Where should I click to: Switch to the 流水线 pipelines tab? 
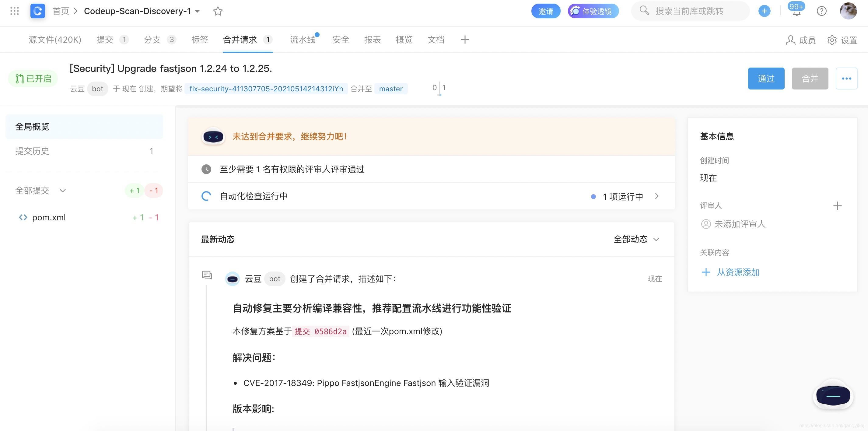tap(302, 40)
